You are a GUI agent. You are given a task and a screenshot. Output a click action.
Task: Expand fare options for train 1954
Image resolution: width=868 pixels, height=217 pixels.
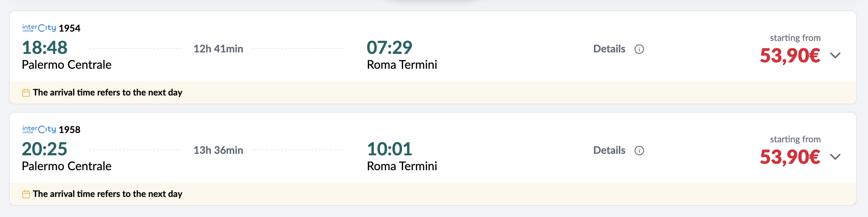click(x=835, y=55)
